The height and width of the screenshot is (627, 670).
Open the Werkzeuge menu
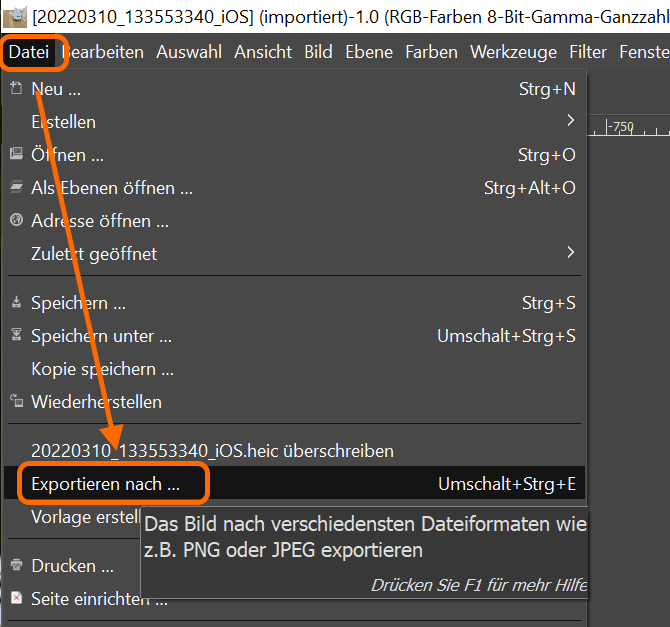pyautogui.click(x=513, y=52)
